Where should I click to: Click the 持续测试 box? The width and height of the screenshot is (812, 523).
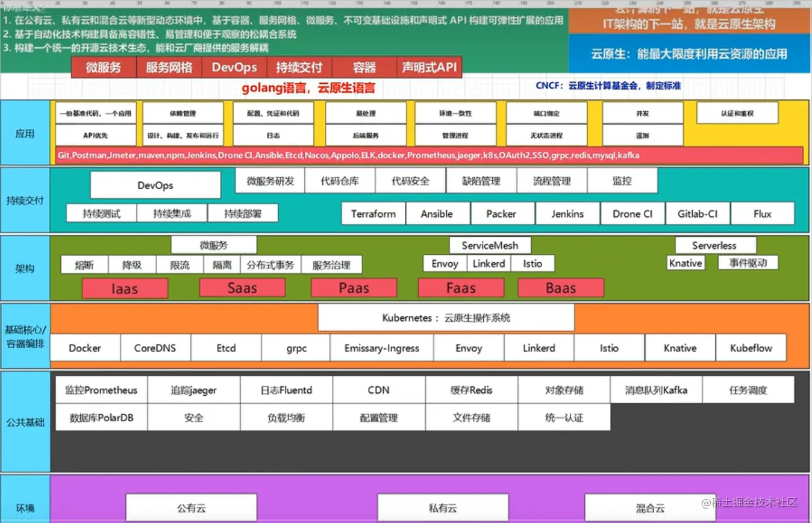click(x=101, y=213)
